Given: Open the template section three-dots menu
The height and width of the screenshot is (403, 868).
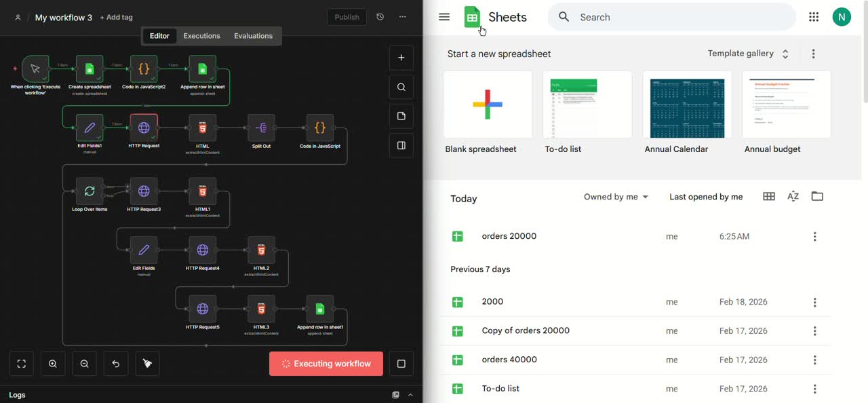Looking at the screenshot, I should point(813,54).
